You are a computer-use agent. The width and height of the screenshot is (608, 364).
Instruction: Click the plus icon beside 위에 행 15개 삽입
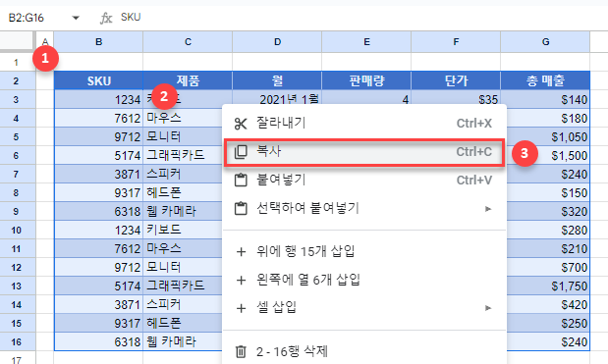(241, 252)
